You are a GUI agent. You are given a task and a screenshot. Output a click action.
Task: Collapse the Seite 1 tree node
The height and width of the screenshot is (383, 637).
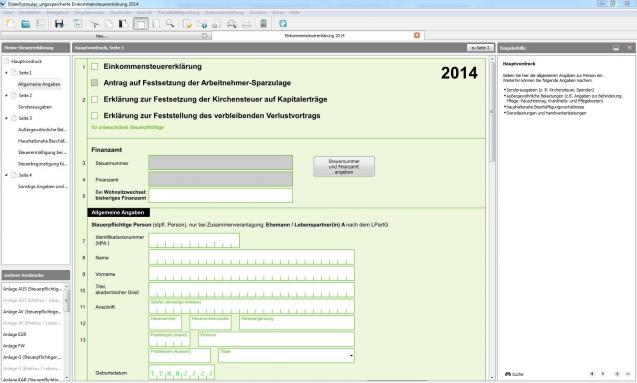[6, 73]
